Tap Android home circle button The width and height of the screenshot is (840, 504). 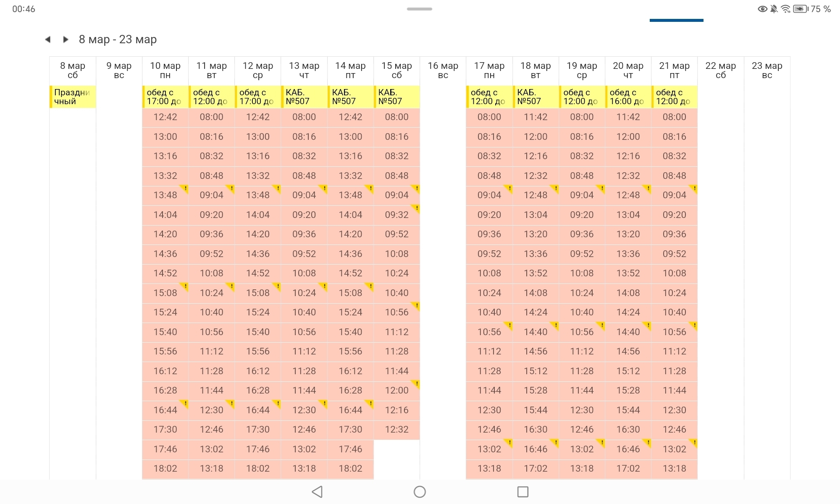(x=420, y=492)
